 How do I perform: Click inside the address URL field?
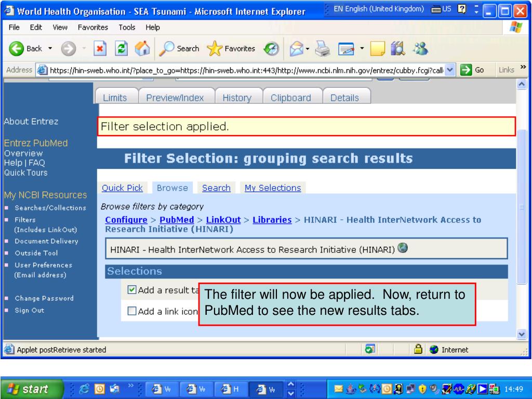tap(247, 70)
